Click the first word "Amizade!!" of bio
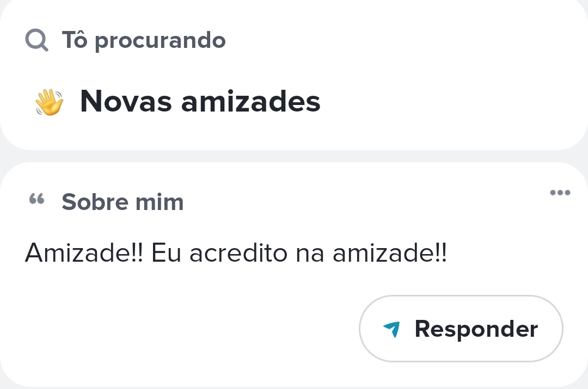This screenshot has height=389, width=588. [x=84, y=253]
